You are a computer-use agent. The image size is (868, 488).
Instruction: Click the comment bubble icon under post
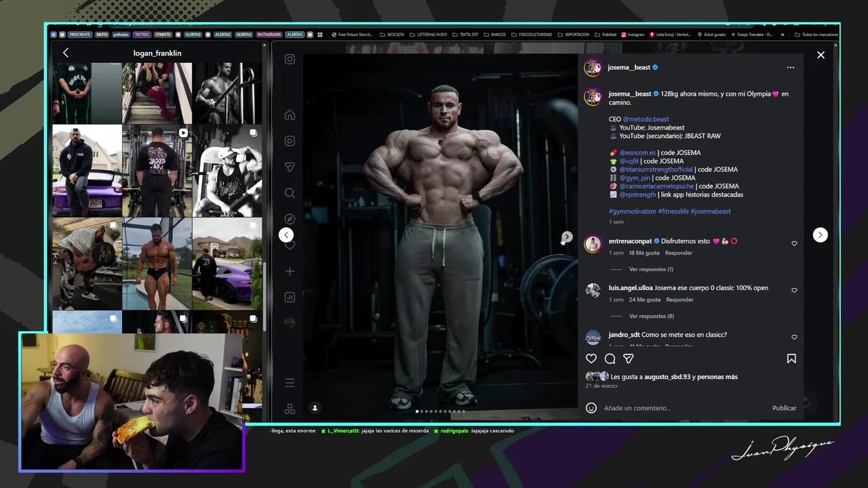point(610,359)
